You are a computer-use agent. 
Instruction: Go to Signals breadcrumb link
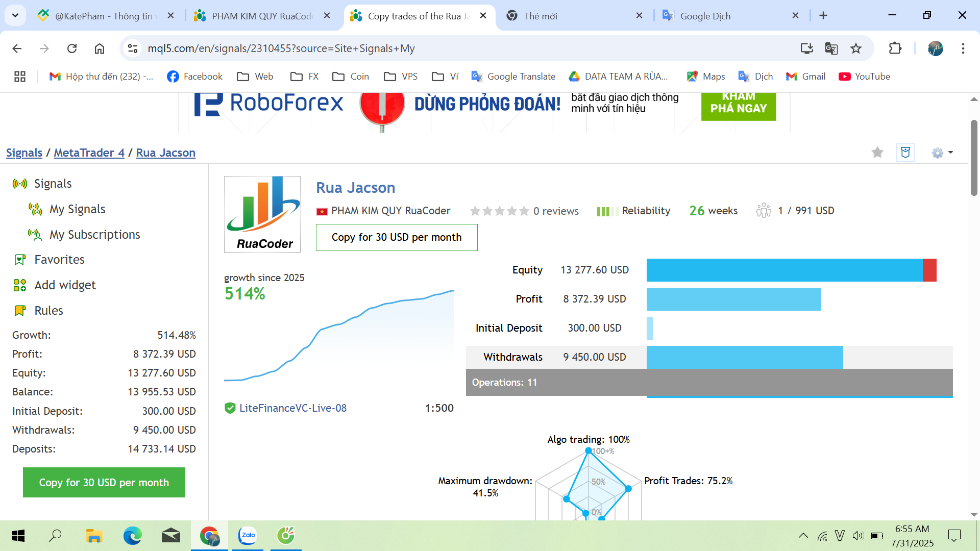click(24, 153)
